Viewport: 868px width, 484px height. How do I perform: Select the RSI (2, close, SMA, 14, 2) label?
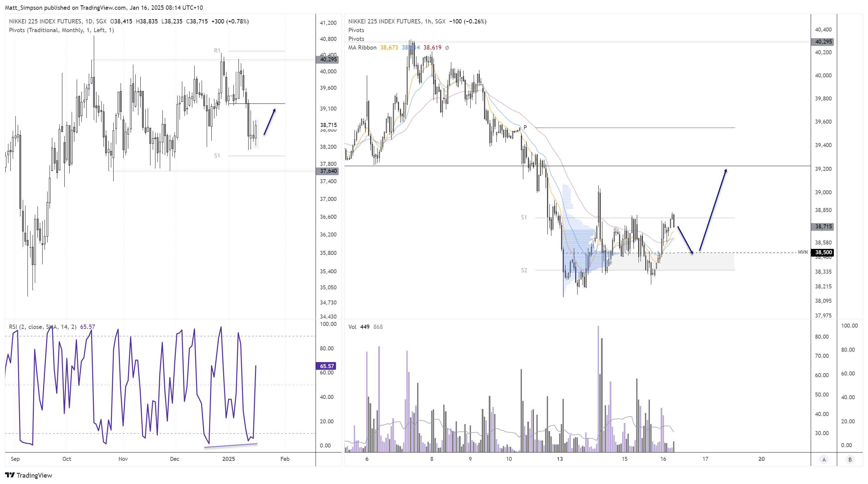[43, 327]
